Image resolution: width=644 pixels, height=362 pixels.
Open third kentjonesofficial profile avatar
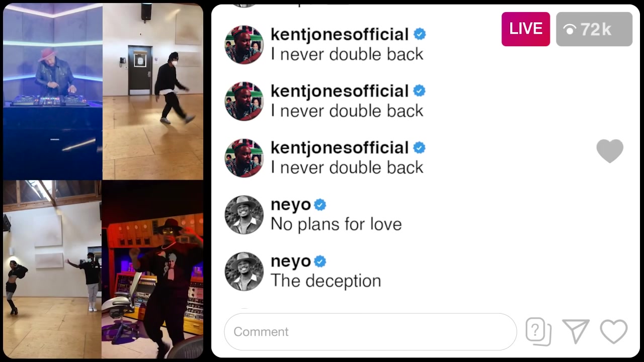[x=244, y=158]
